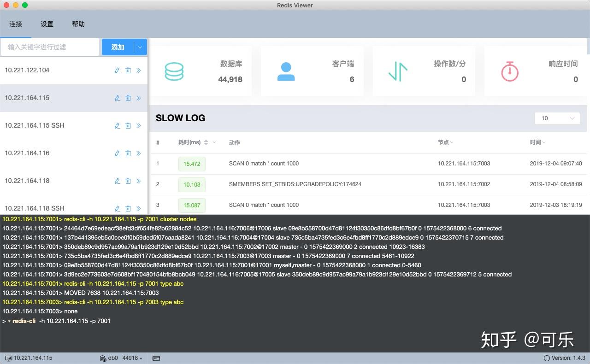The height and width of the screenshot is (364, 590).
Task: Click the monitor icon in status bar
Action: [x=9, y=358]
